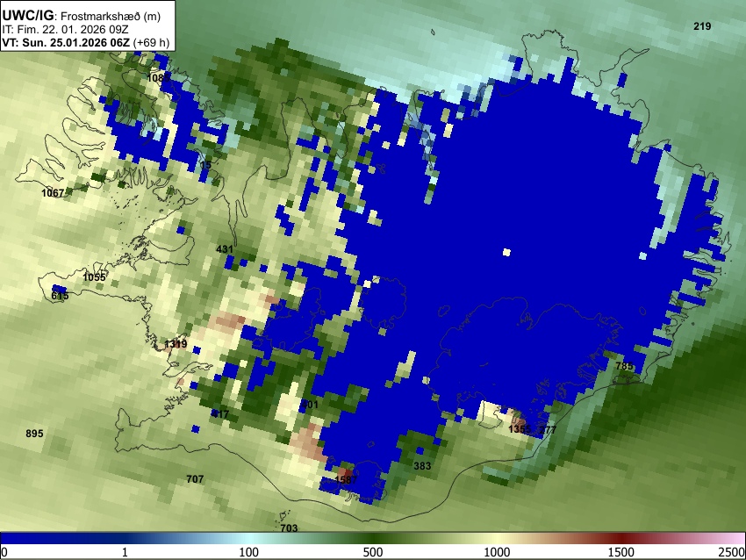Click the white pixel inside the blue area

click(x=506, y=253)
